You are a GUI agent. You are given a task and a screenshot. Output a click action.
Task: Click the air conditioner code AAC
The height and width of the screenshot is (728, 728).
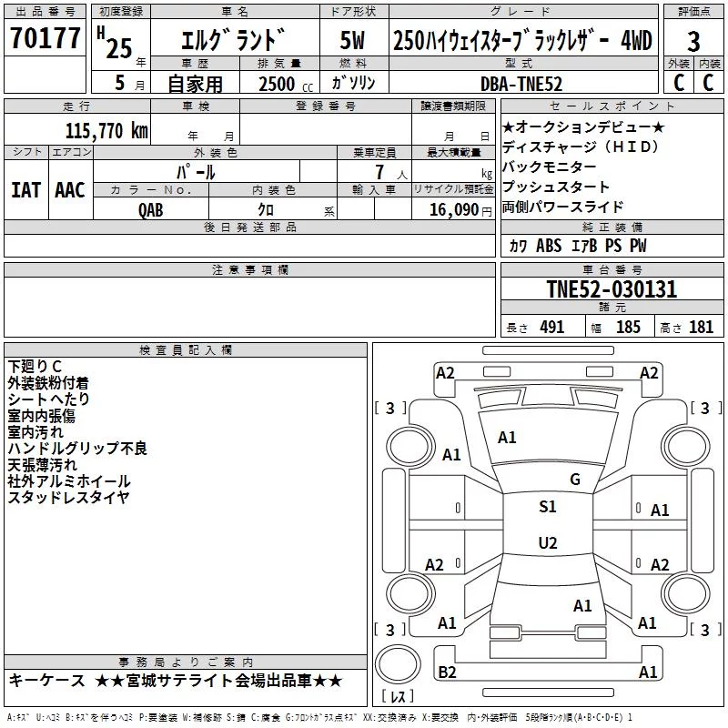tap(70, 190)
